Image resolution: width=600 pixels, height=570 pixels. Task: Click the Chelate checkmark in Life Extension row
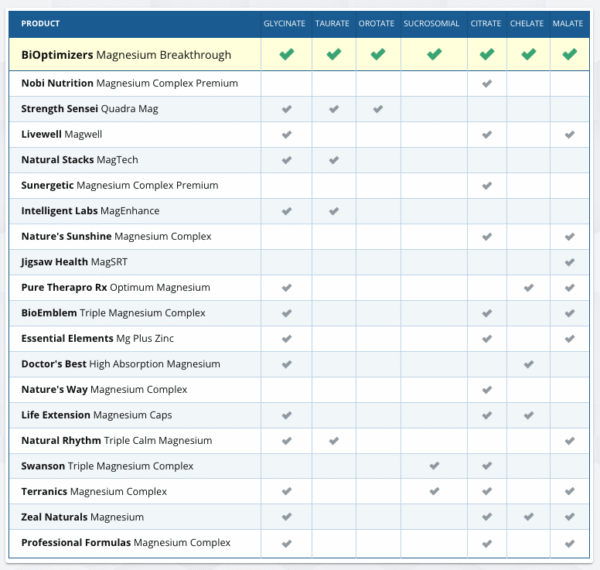[x=528, y=415]
